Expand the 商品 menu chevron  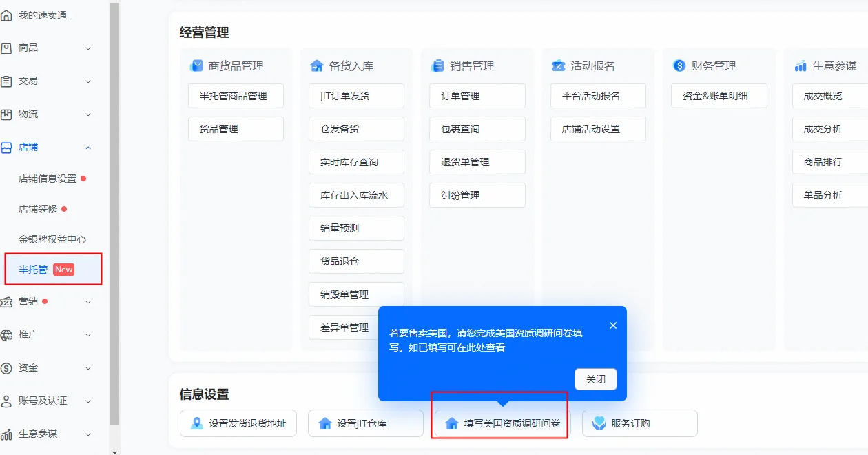[x=88, y=48]
